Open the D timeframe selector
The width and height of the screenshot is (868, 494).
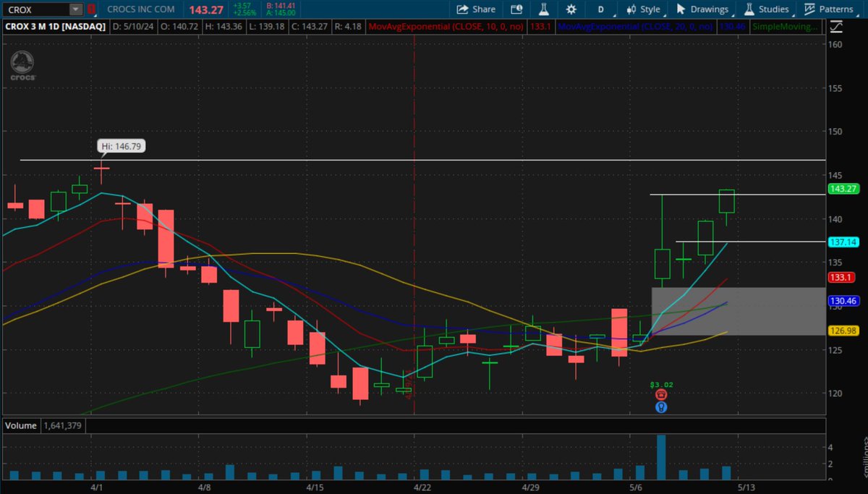[600, 9]
